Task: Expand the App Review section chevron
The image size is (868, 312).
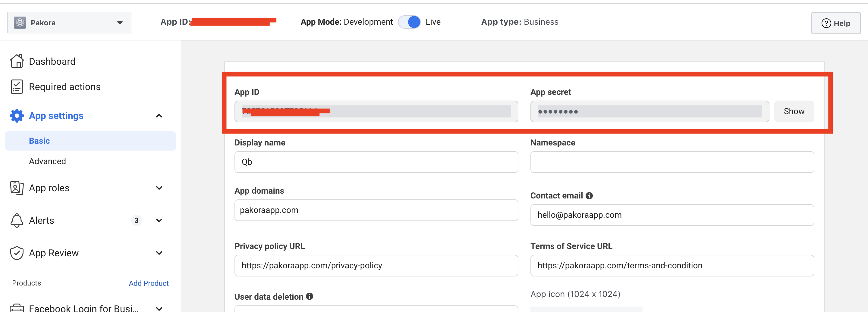Action: (x=159, y=253)
